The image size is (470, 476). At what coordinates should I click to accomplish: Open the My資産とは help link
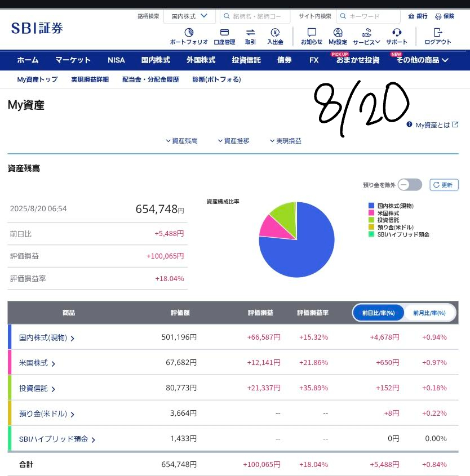(x=432, y=125)
